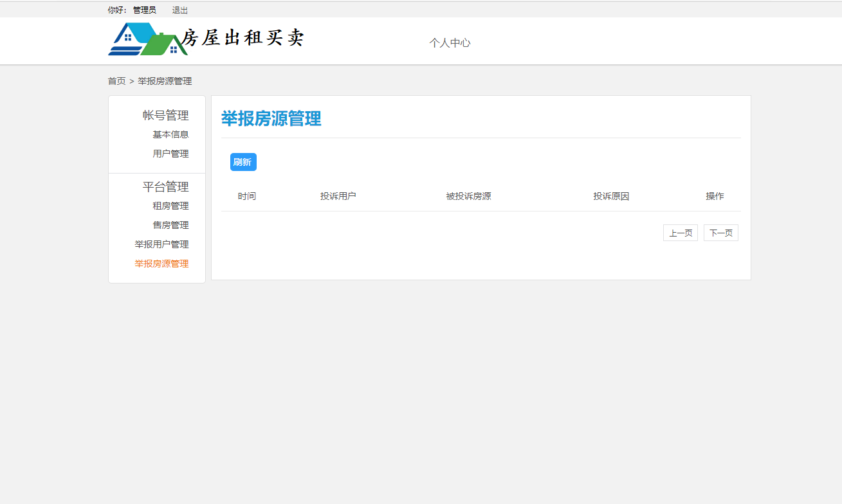Expand the 平台管理 section

[165, 186]
